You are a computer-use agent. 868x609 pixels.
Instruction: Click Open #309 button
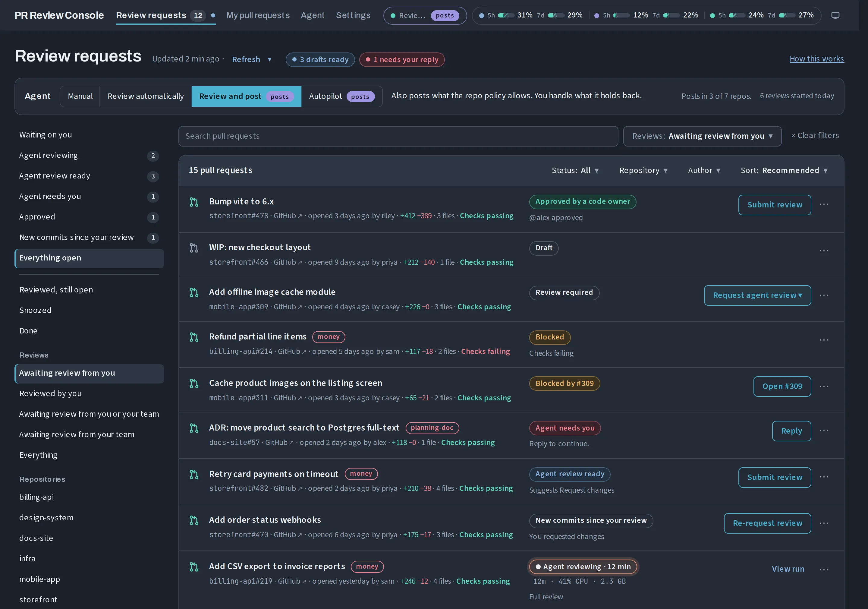click(x=782, y=387)
